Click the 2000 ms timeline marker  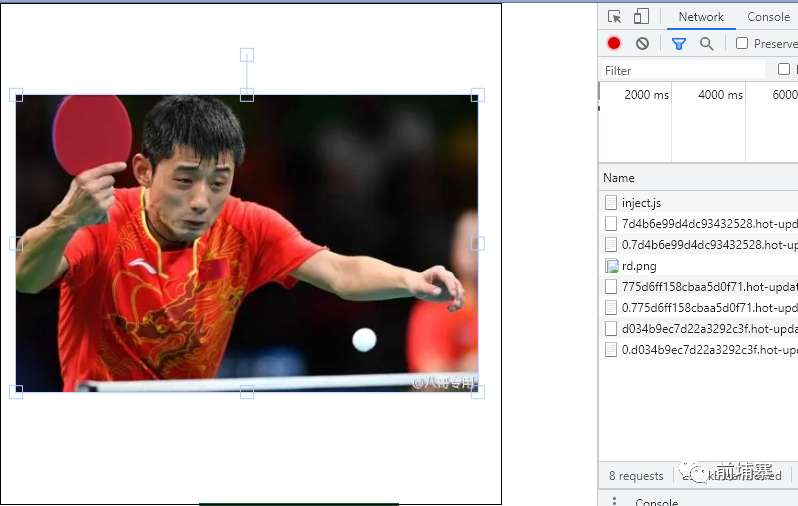646,95
